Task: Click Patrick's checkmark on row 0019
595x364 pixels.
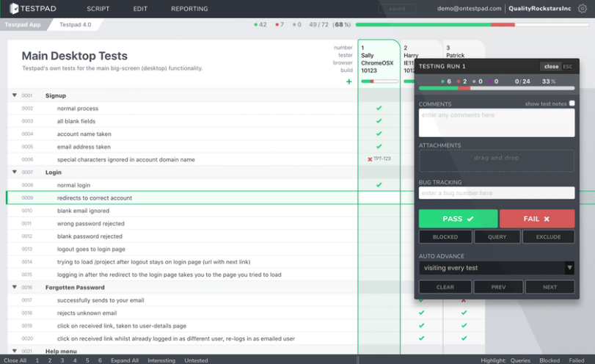Action: (x=464, y=326)
